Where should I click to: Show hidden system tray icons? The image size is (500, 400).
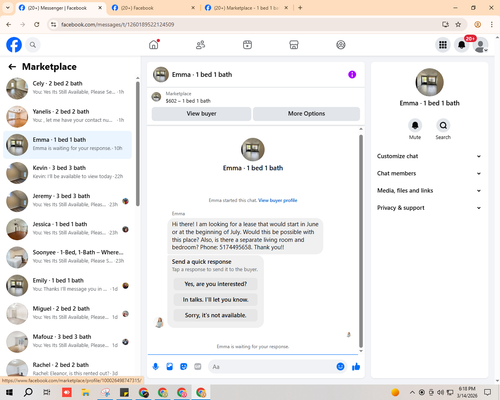pyautogui.click(x=412, y=392)
